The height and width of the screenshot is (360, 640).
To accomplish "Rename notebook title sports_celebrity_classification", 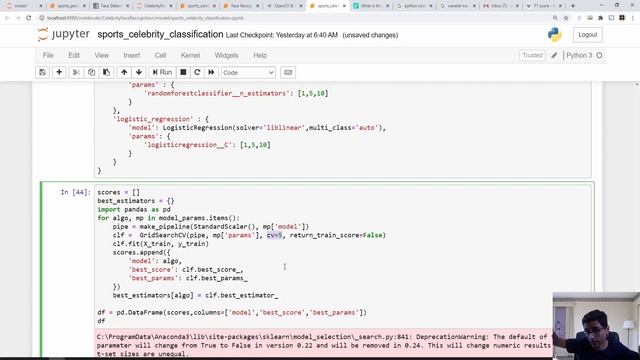I will pyautogui.click(x=160, y=35).
